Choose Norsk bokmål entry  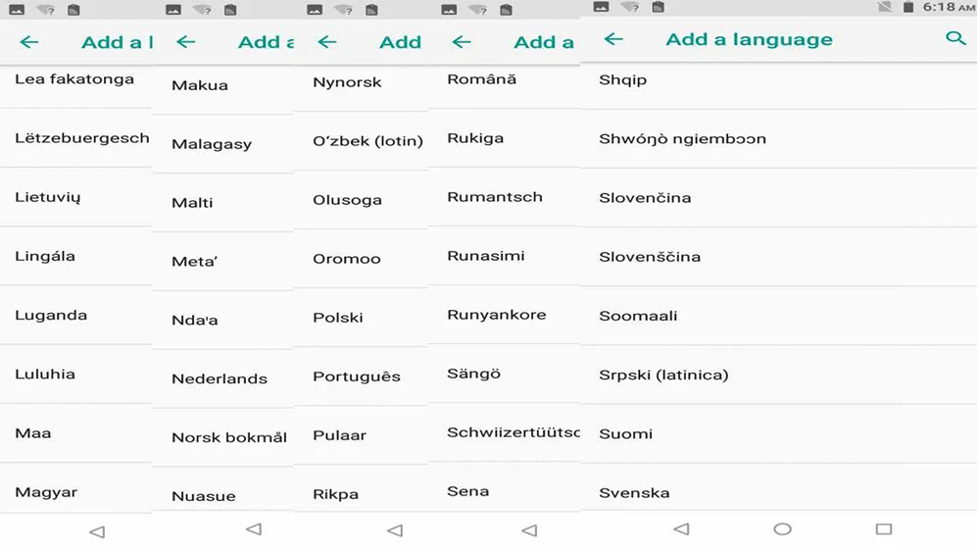tap(222, 437)
